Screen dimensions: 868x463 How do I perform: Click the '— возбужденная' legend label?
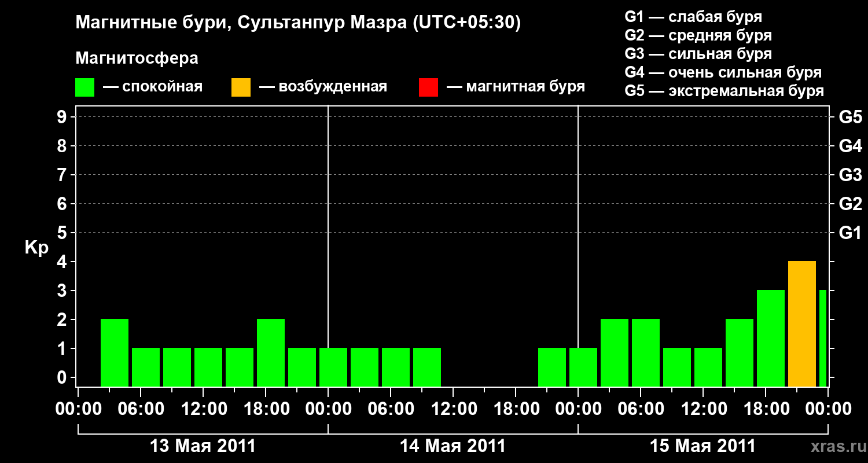(323, 87)
